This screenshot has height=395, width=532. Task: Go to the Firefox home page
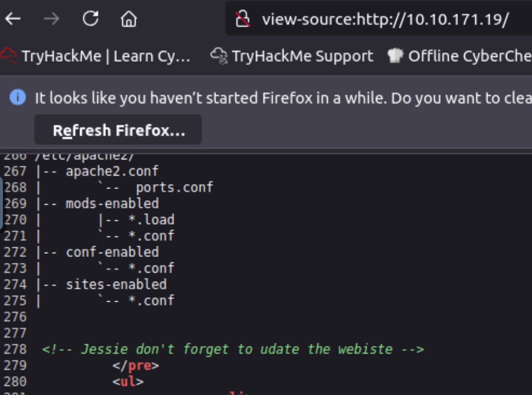[x=128, y=19]
